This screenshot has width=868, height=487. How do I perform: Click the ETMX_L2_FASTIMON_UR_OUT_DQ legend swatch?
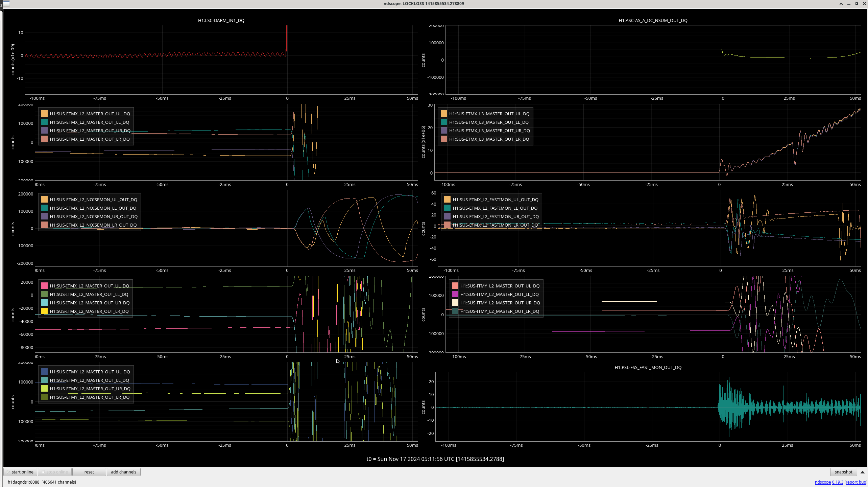click(x=447, y=216)
